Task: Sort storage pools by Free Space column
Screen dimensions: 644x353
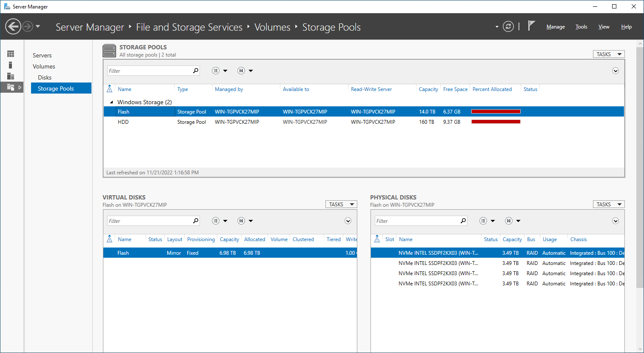Action: [x=455, y=89]
